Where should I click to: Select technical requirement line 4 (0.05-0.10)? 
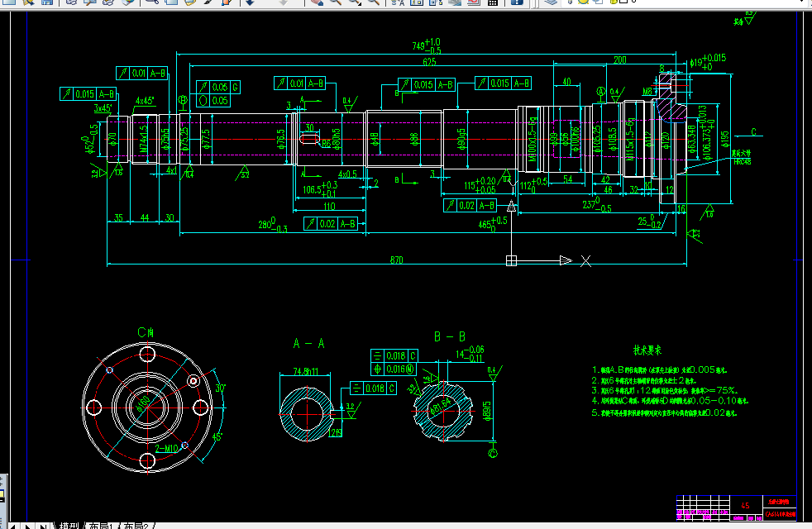(670, 401)
